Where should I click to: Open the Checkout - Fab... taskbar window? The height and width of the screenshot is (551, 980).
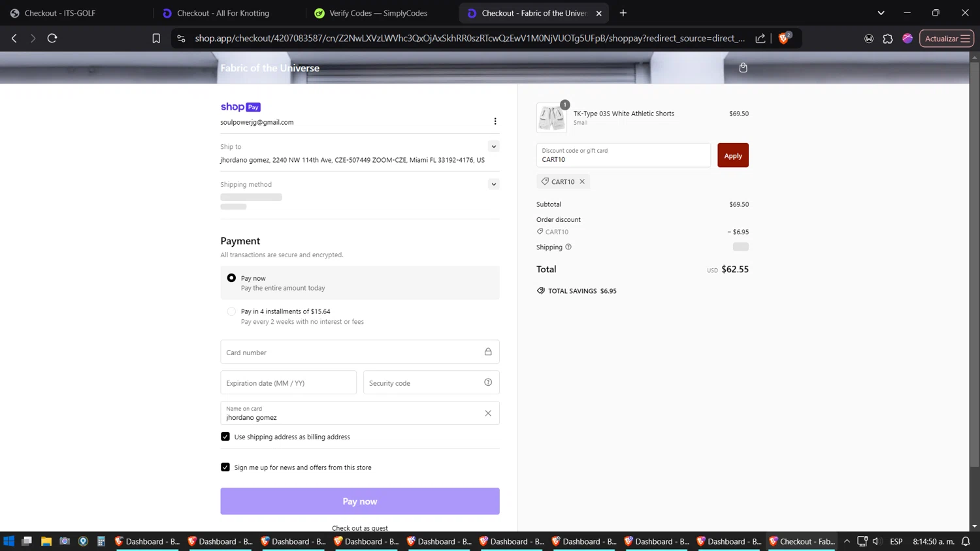802,541
